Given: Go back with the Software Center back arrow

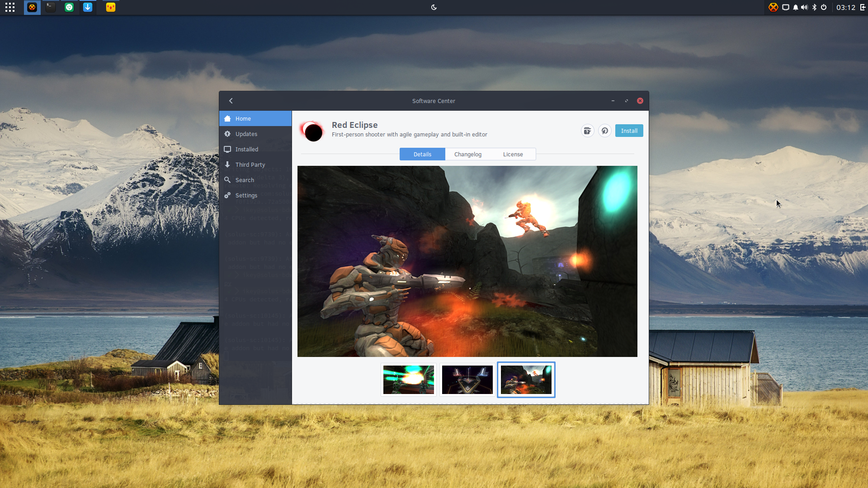Looking at the screenshot, I should (231, 101).
